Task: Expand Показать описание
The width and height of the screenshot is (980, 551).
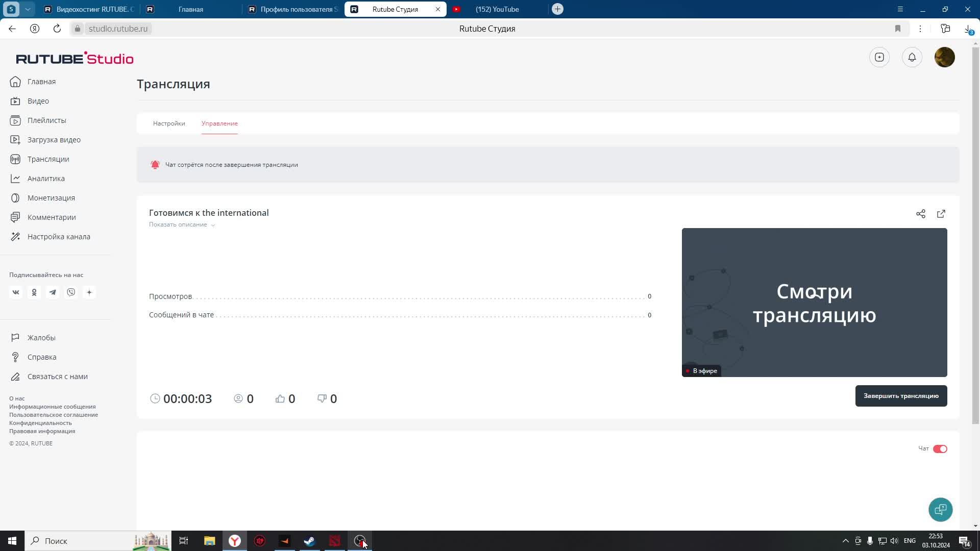Action: point(182,224)
